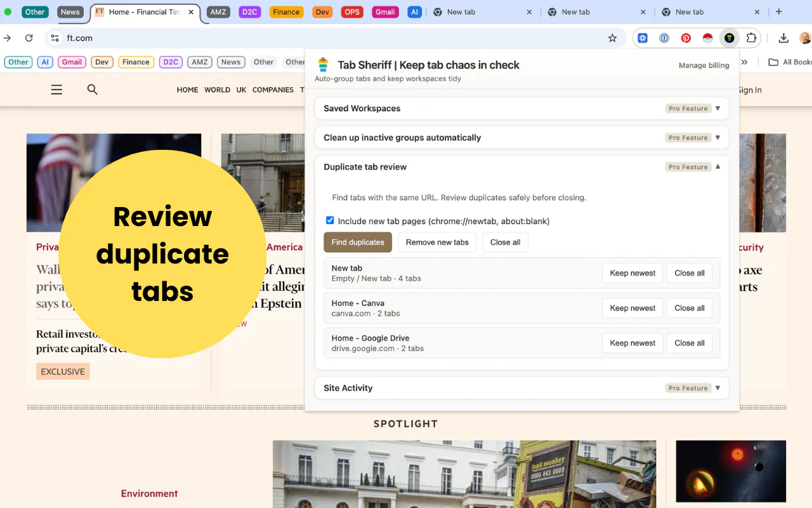The image size is (812, 508).
Task: Click the News chip in the bookmarks bar
Action: [231, 62]
